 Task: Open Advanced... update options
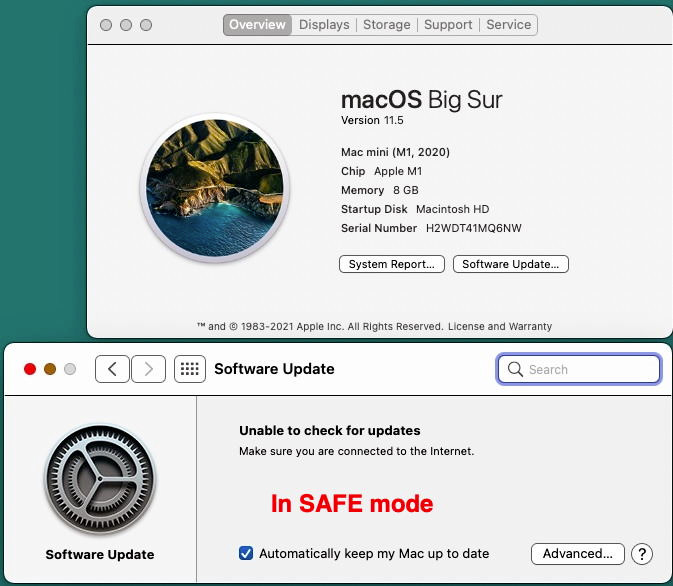tap(578, 554)
